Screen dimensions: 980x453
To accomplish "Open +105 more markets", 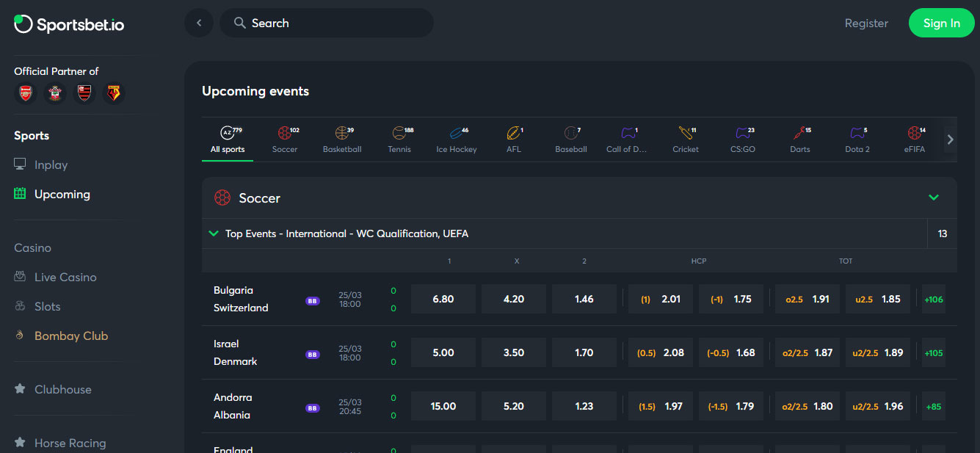I will (x=934, y=352).
